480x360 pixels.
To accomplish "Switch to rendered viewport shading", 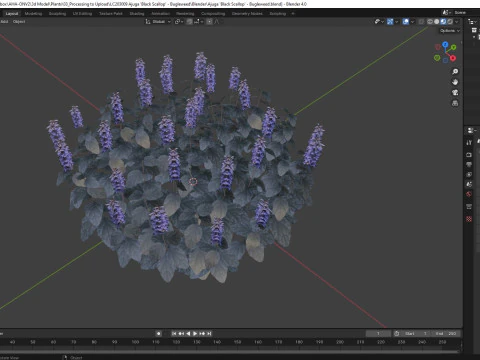I will point(450,22).
